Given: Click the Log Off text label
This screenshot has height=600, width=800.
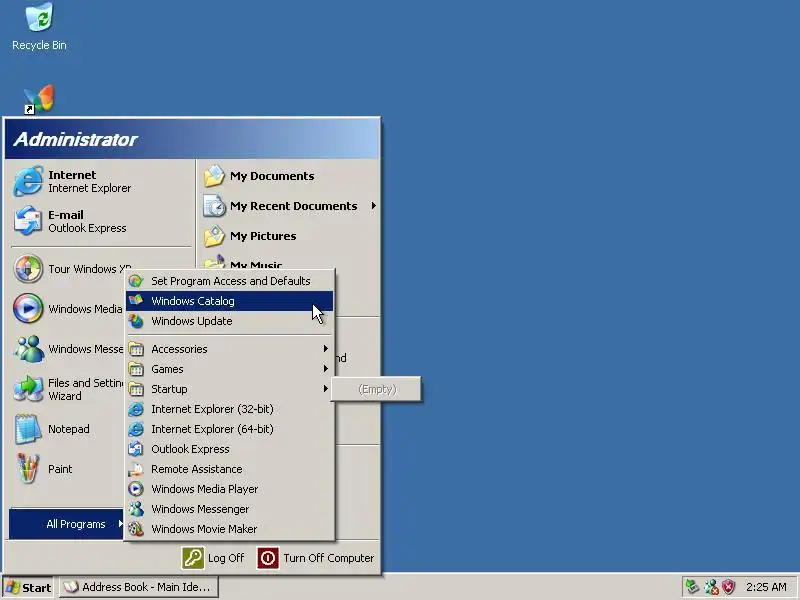Looking at the screenshot, I should tap(226, 558).
